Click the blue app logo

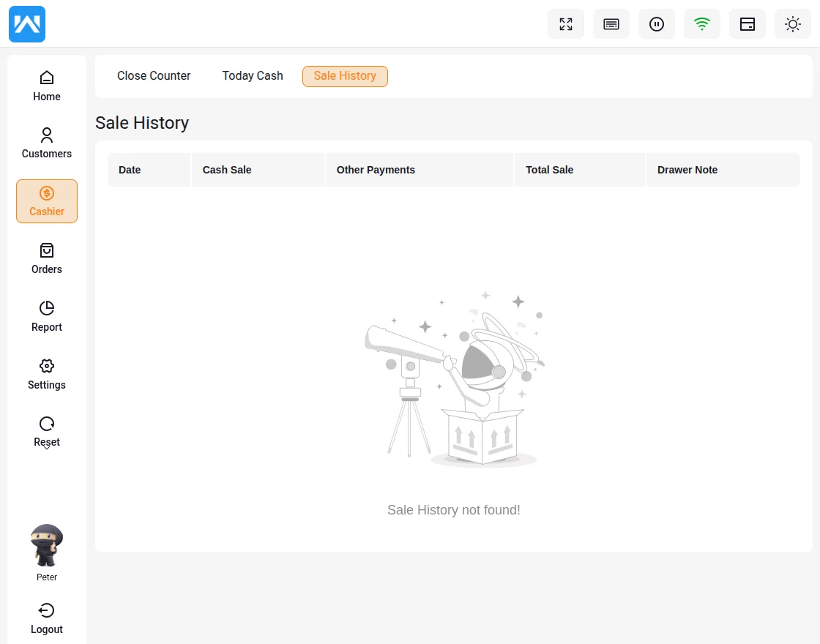coord(27,24)
